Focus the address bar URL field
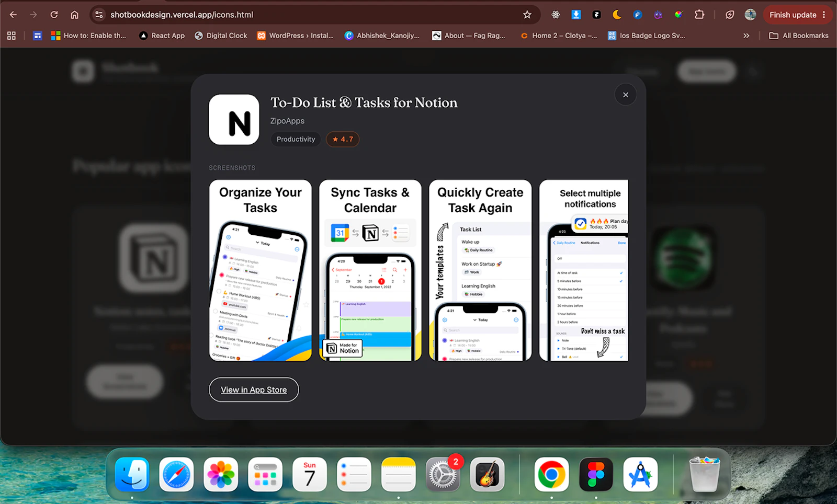Viewport: 837px width, 504px height. point(314,15)
